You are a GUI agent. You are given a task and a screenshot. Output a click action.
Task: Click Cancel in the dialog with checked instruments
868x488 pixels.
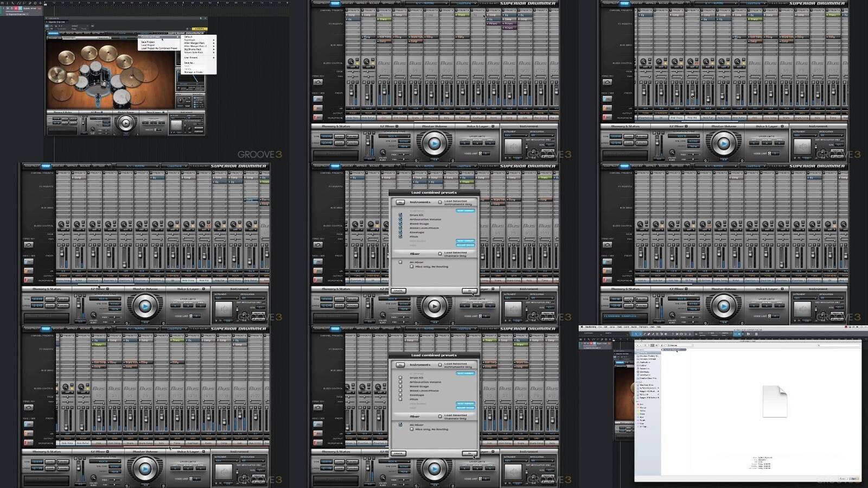(399, 291)
